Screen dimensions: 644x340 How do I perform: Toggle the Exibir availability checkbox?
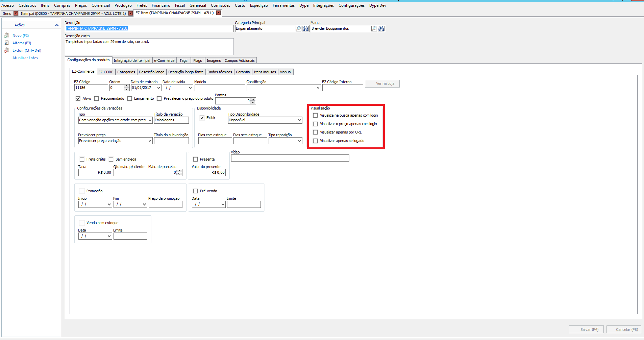click(202, 118)
